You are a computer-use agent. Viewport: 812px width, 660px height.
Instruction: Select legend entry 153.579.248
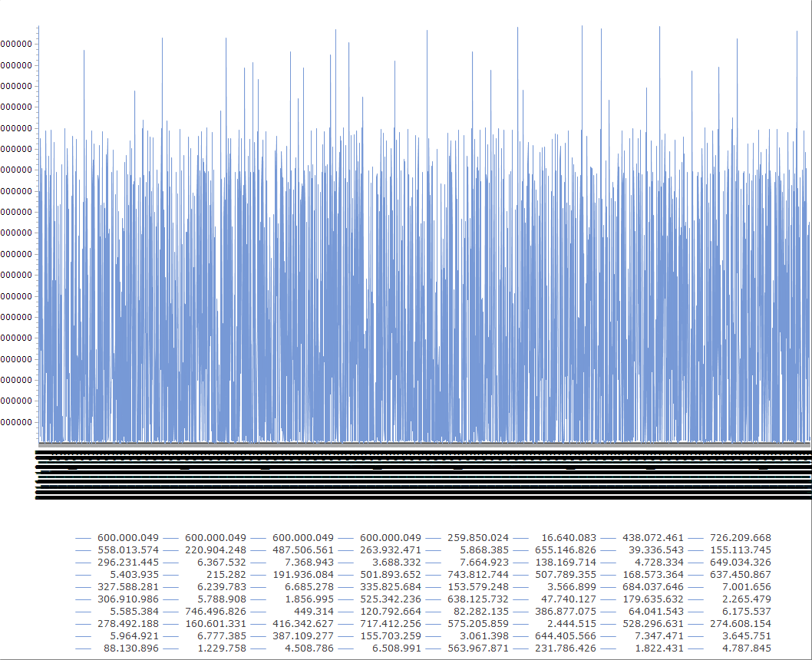(478, 587)
